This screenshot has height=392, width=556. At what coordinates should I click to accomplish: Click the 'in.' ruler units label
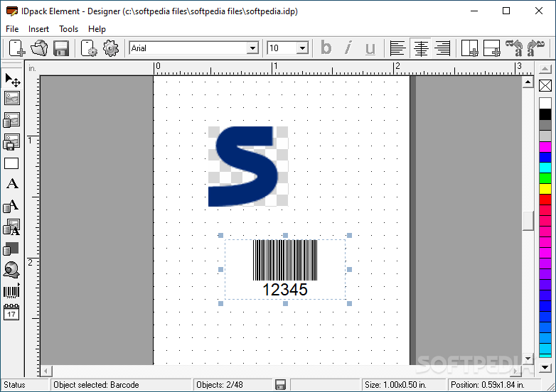tap(32, 68)
